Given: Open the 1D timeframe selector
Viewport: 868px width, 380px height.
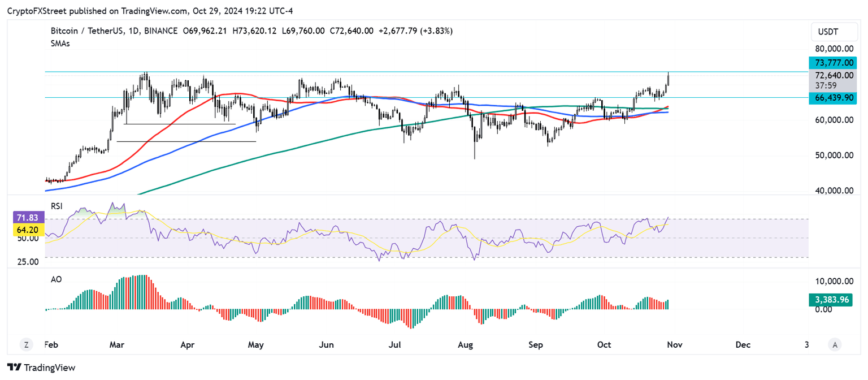Looking at the screenshot, I should pos(134,31).
